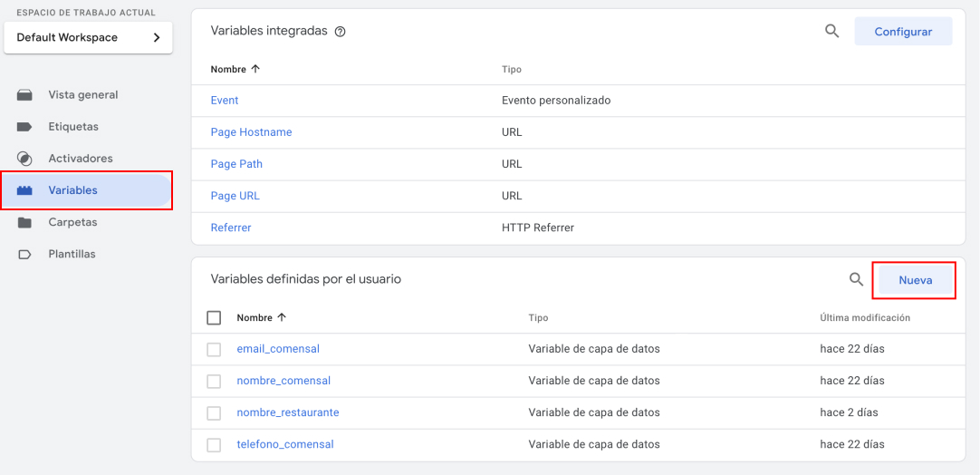Screen dimensions: 980x475
Task: Sort user-defined variables by Nombre arrow
Action: click(x=282, y=318)
